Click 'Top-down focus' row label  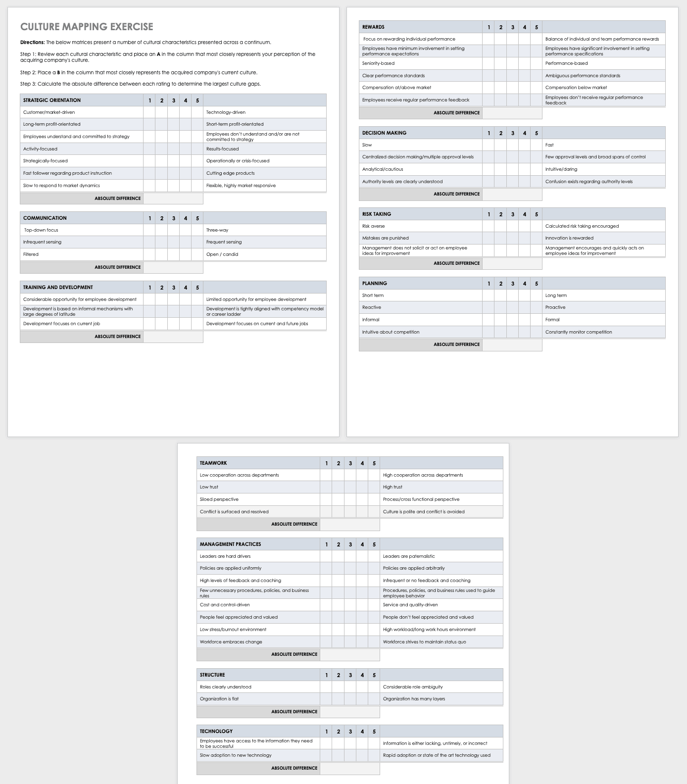pyautogui.click(x=41, y=230)
